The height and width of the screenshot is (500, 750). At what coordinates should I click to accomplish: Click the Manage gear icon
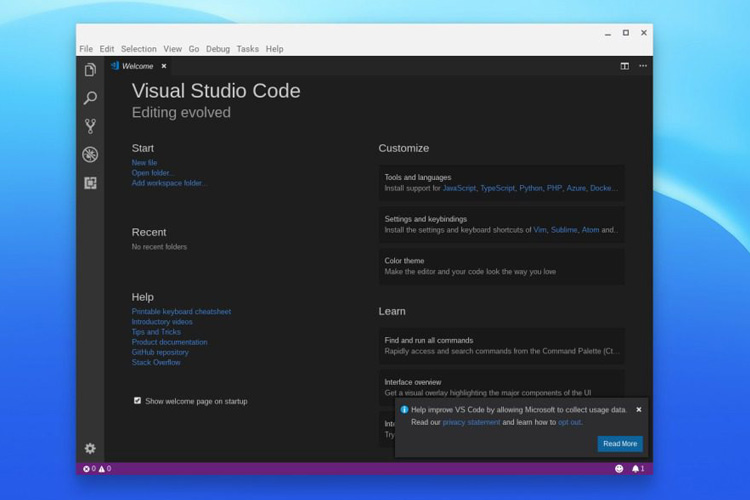click(x=90, y=448)
